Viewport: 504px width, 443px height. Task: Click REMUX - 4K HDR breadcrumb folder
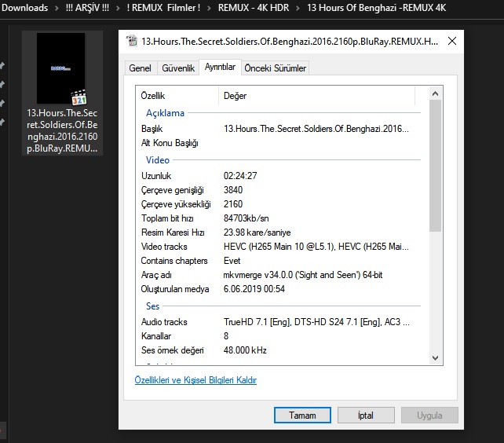(x=254, y=8)
